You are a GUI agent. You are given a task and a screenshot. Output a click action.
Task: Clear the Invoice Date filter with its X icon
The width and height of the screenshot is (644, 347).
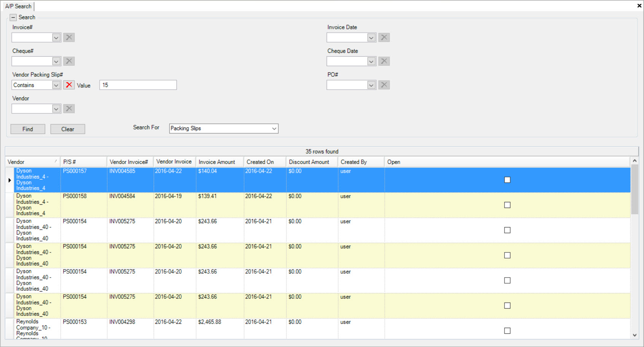click(x=384, y=38)
